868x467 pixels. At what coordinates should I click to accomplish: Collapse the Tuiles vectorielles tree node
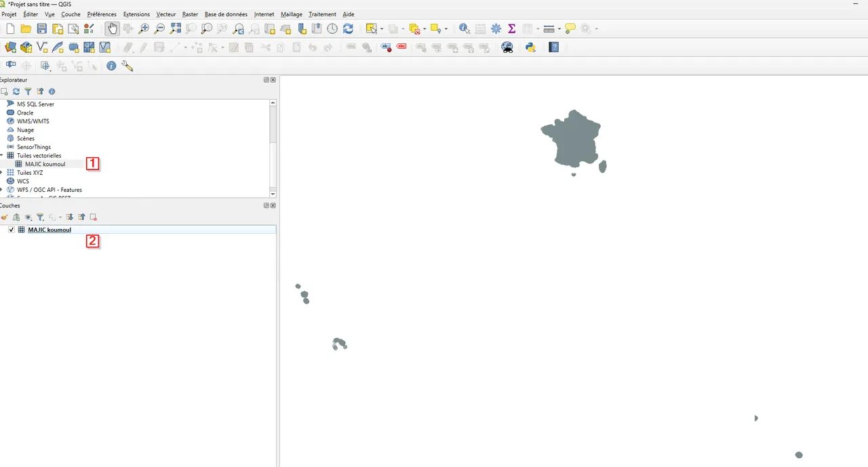tap(2, 155)
